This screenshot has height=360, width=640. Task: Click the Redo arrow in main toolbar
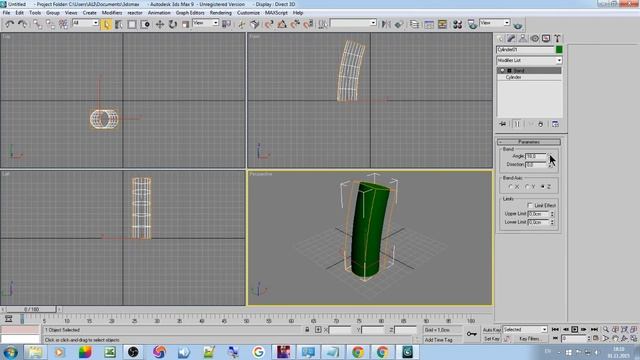(x=22, y=24)
